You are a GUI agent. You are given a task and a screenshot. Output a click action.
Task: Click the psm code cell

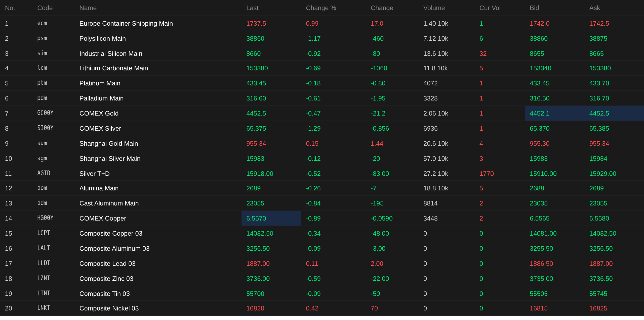coord(42,38)
